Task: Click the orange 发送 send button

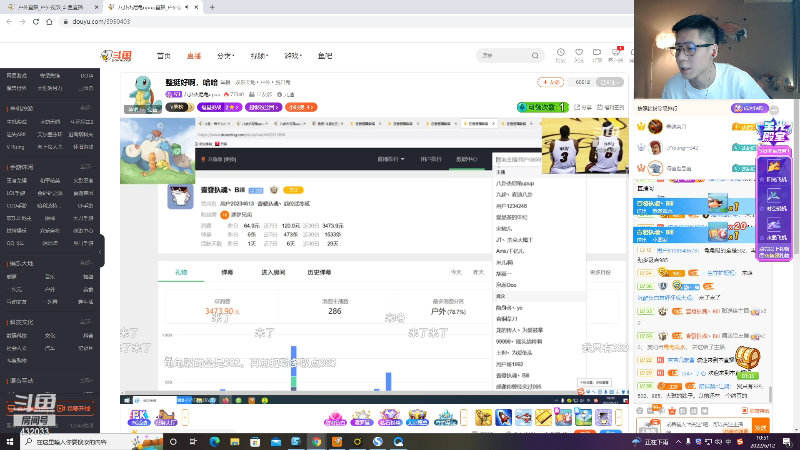Action: pyautogui.click(x=760, y=427)
